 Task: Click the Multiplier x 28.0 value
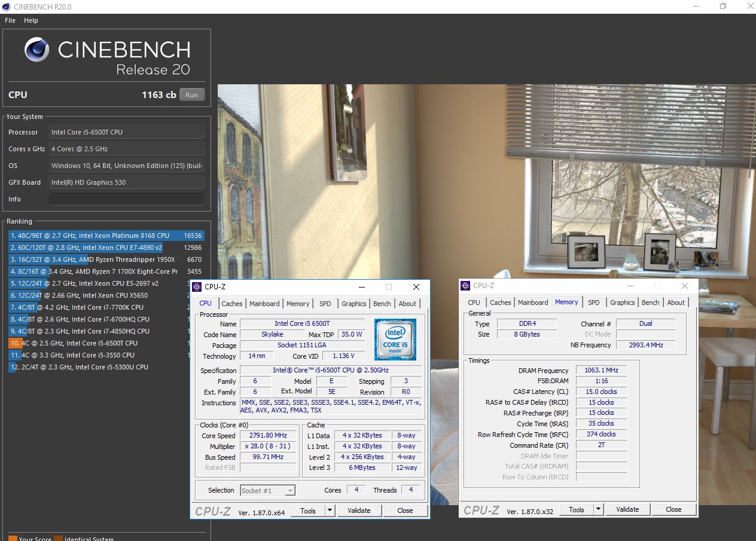(x=269, y=446)
